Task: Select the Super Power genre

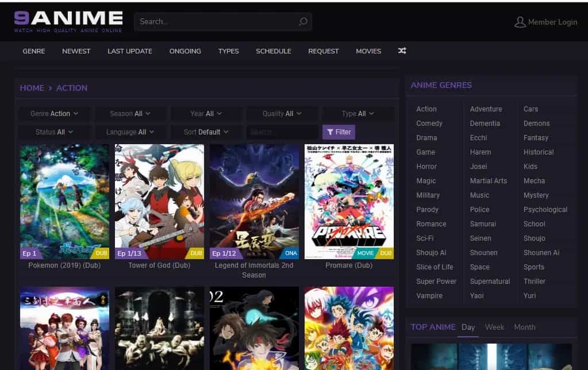Action: pyautogui.click(x=436, y=281)
